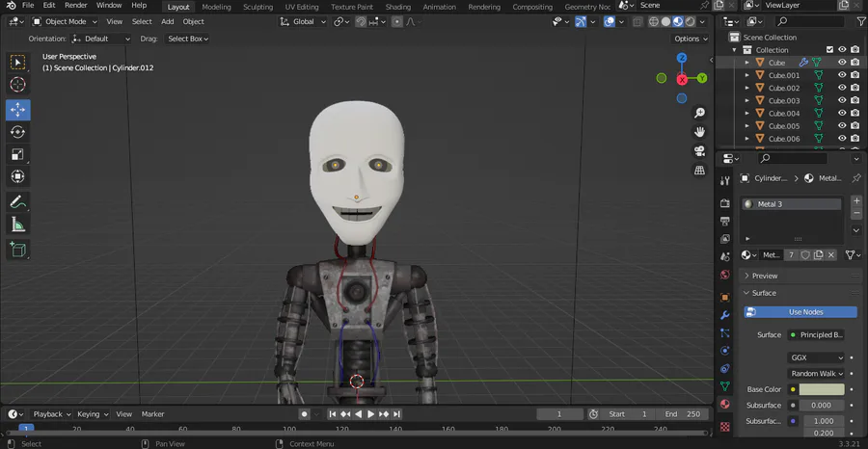Image resolution: width=868 pixels, height=449 pixels.
Task: Toggle snapping magnet
Action: (361, 21)
